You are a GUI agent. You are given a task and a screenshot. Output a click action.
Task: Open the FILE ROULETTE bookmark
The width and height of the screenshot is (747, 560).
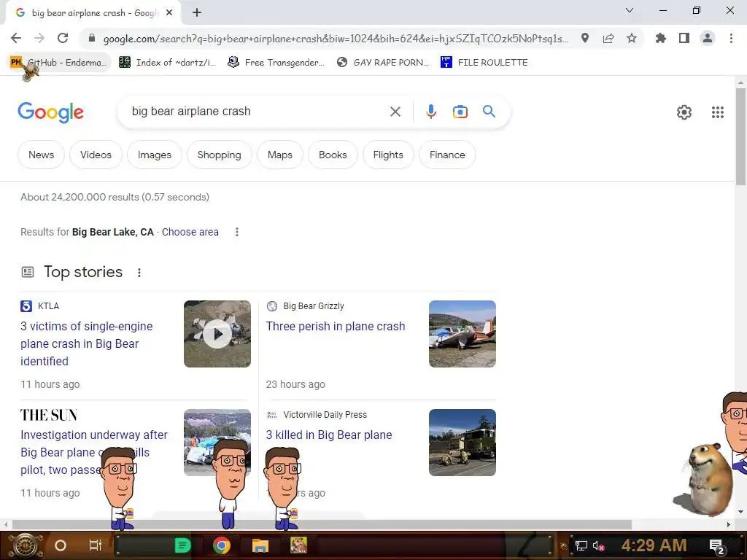484,63
